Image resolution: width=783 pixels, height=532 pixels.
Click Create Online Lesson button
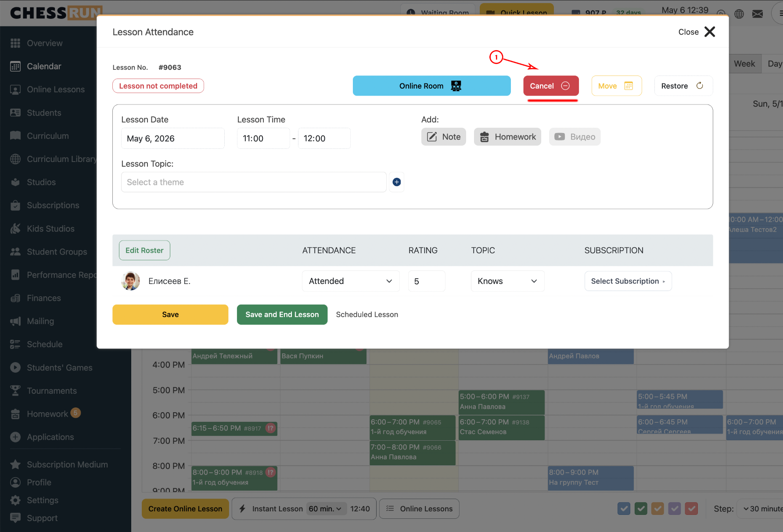click(x=185, y=509)
